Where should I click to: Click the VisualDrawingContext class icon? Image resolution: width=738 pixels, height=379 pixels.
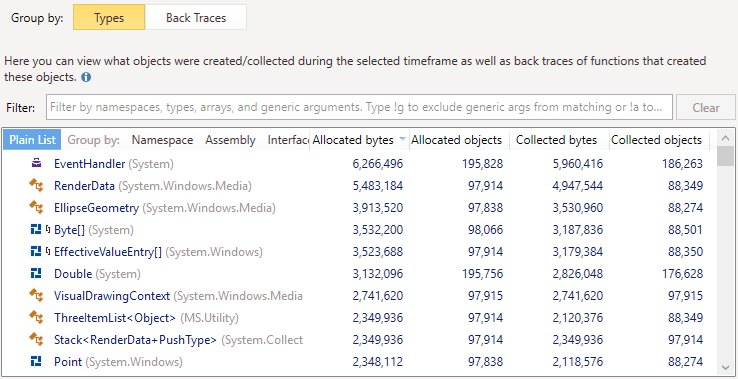coord(36,296)
